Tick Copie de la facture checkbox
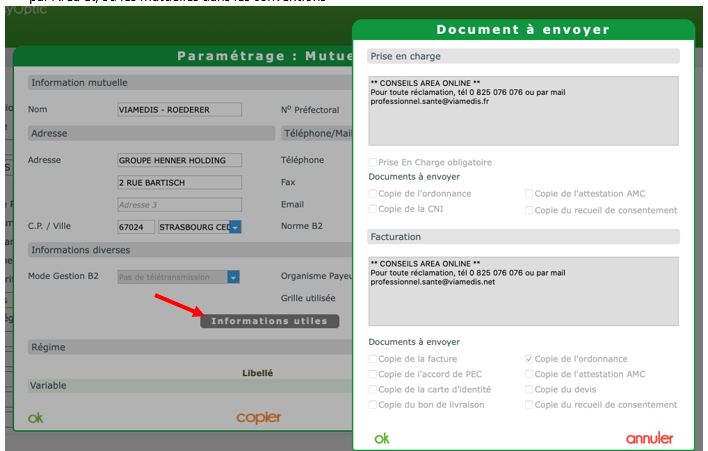 tap(374, 358)
